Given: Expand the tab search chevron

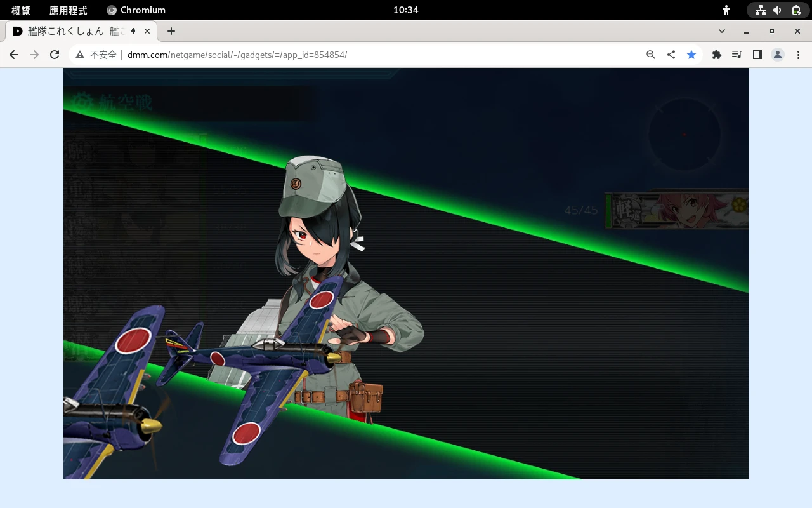Looking at the screenshot, I should (x=721, y=31).
